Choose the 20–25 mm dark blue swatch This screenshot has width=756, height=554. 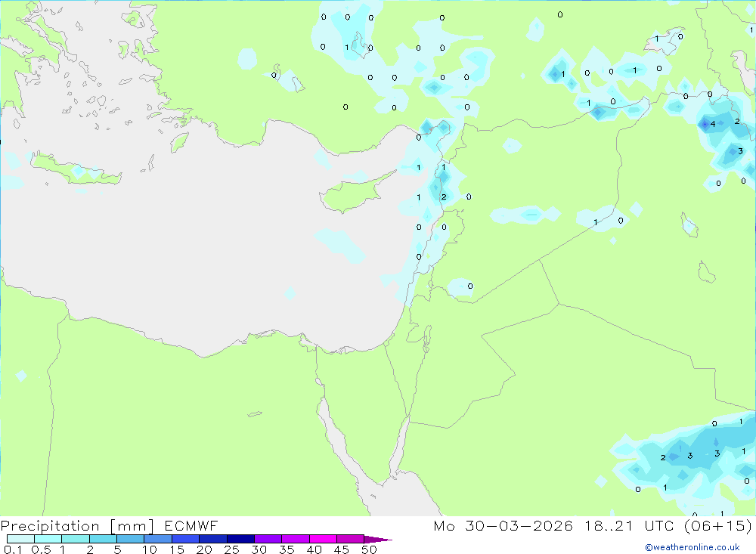[213, 539]
